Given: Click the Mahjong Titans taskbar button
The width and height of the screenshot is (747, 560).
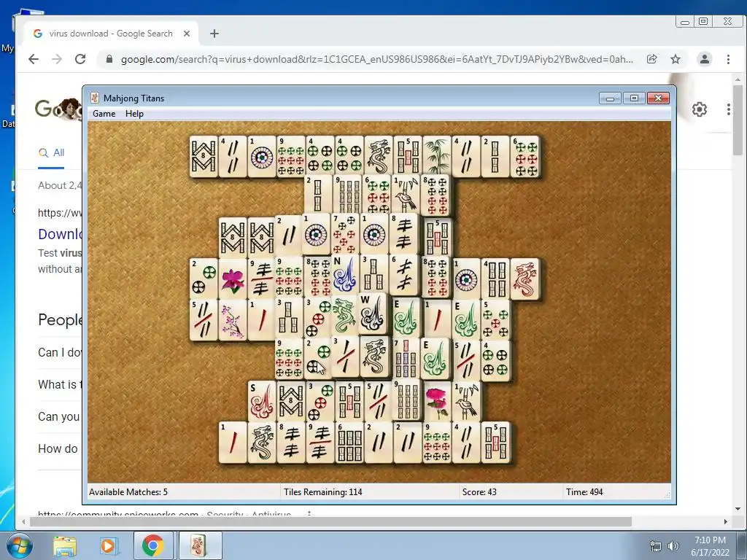Looking at the screenshot, I should [200, 545].
